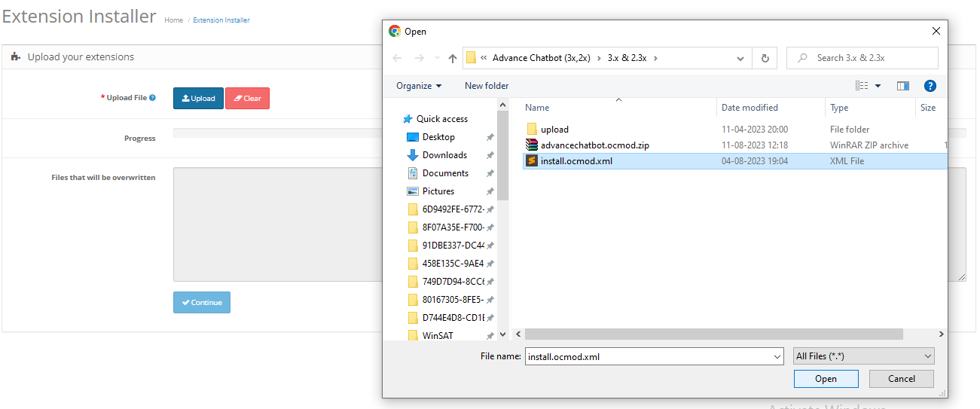Click the Continue button on page
This screenshot has height=409, width=980.
202,303
